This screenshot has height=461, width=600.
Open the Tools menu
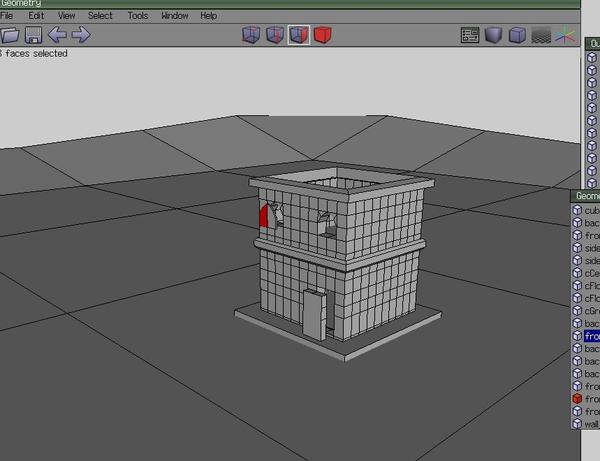(138, 16)
